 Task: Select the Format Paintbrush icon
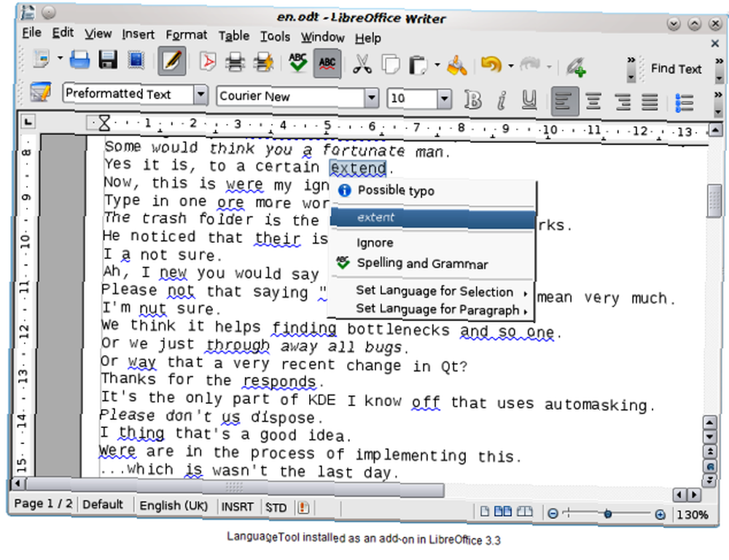(x=457, y=65)
